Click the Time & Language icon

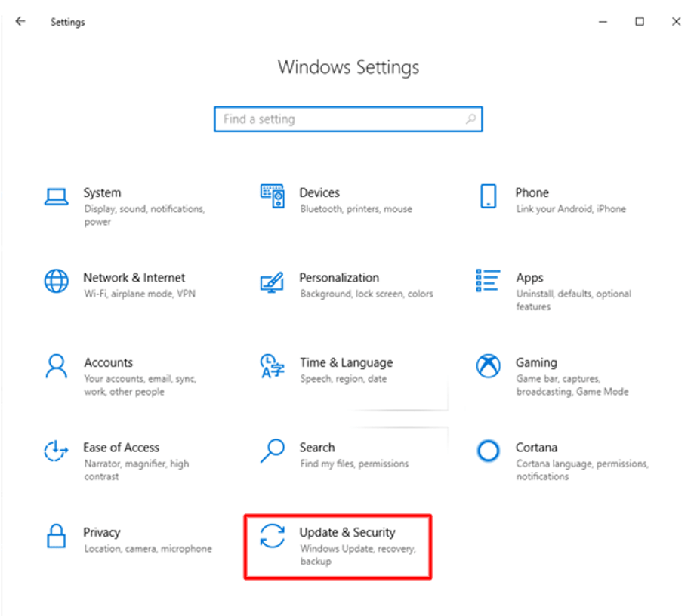click(x=272, y=366)
